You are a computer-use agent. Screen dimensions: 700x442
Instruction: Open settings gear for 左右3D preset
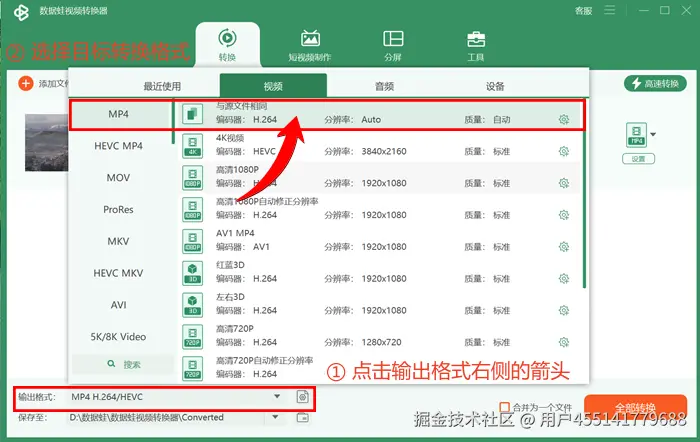(x=564, y=310)
